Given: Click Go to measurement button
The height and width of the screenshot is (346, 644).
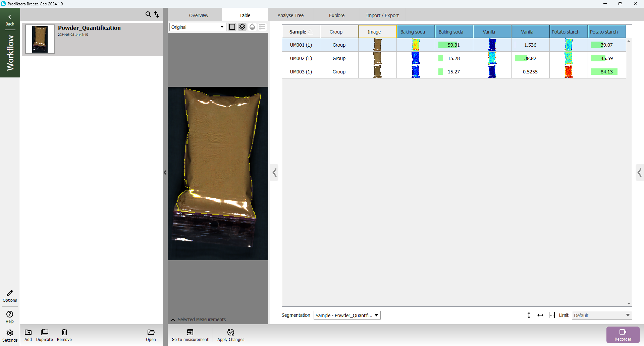Looking at the screenshot, I should [x=190, y=335].
